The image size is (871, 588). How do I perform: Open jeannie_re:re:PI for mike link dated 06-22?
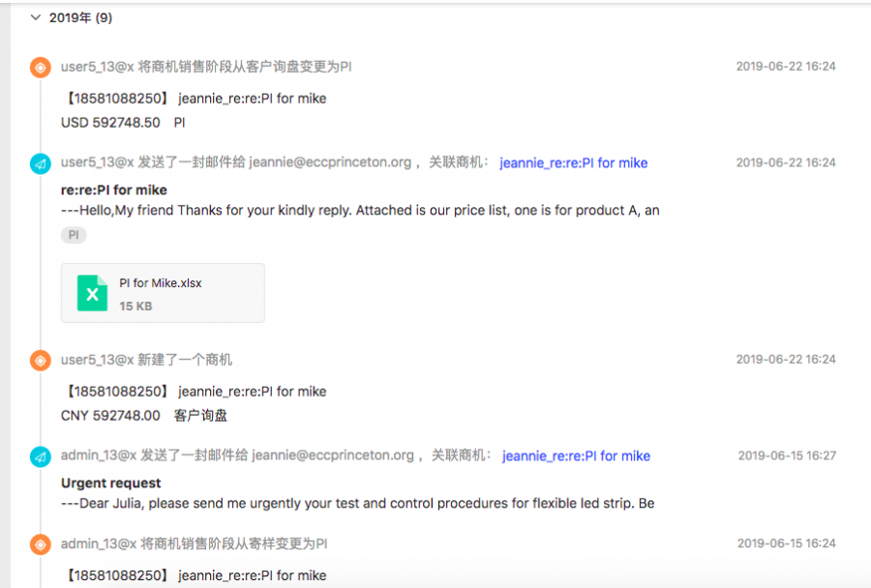573,163
